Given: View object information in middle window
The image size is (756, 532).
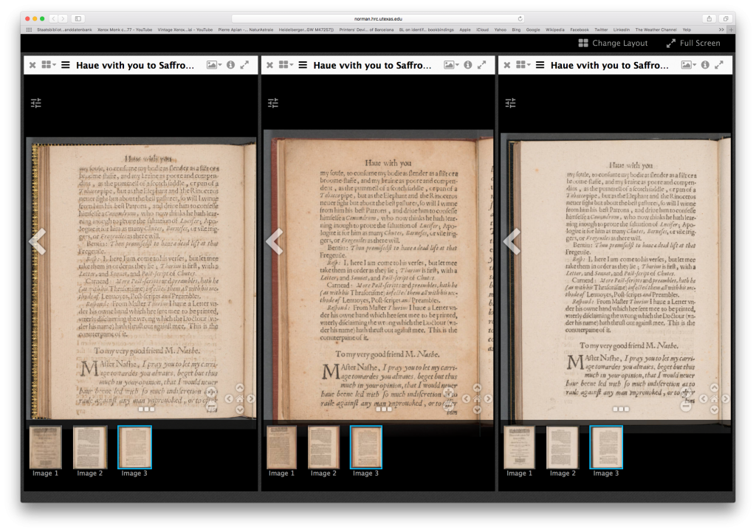Looking at the screenshot, I should [x=467, y=65].
